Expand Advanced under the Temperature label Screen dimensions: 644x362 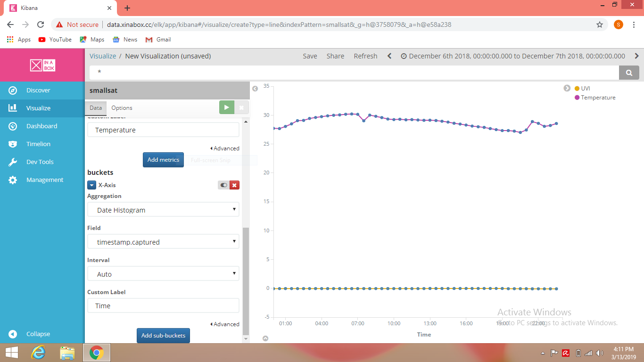[225, 148]
